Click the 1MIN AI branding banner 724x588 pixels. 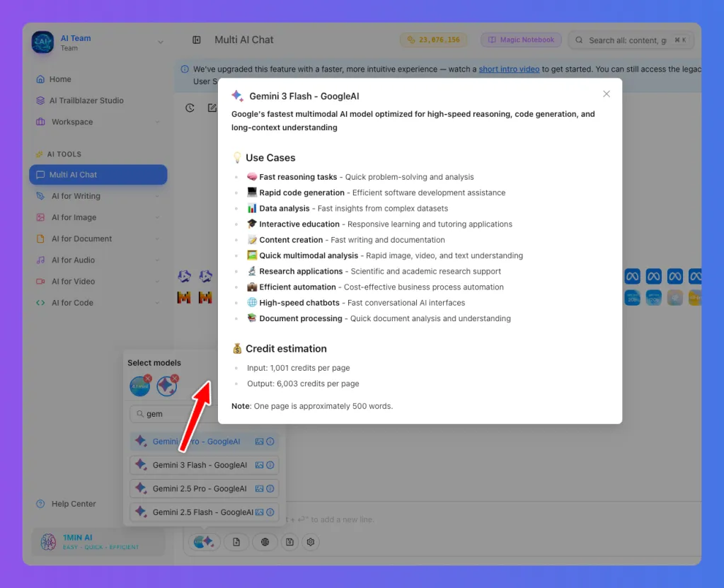coord(98,542)
